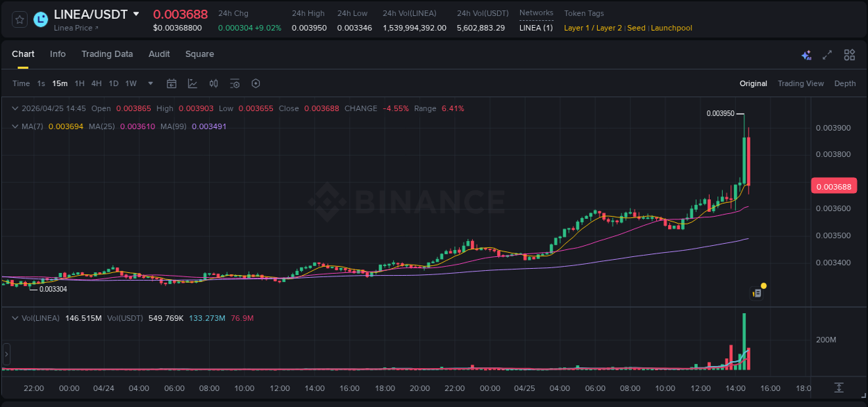
Task: Reset chart scale icon at bottom right
Action: 839,387
